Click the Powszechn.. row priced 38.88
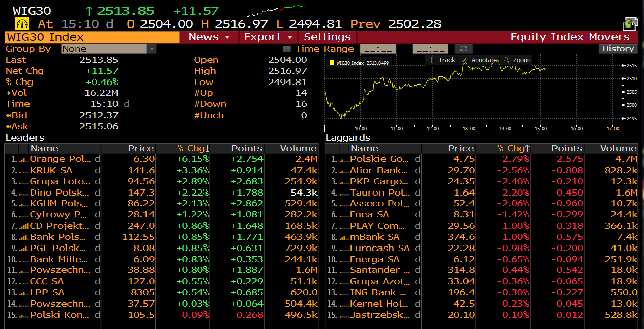This screenshot has height=329, width=644. click(162, 270)
